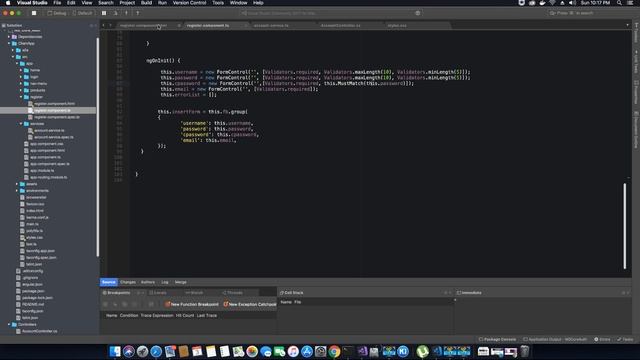
Task: Select package.json in Solution tree
Action: pyautogui.click(x=33, y=291)
